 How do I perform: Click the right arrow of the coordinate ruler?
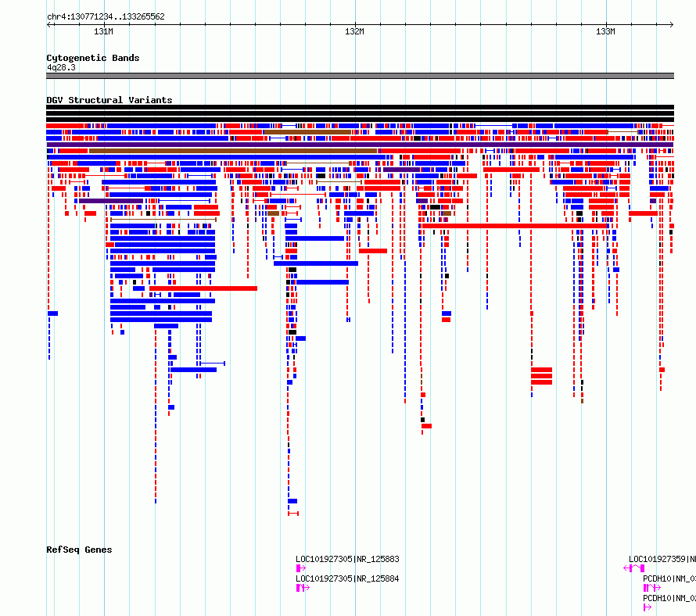pyautogui.click(x=672, y=25)
